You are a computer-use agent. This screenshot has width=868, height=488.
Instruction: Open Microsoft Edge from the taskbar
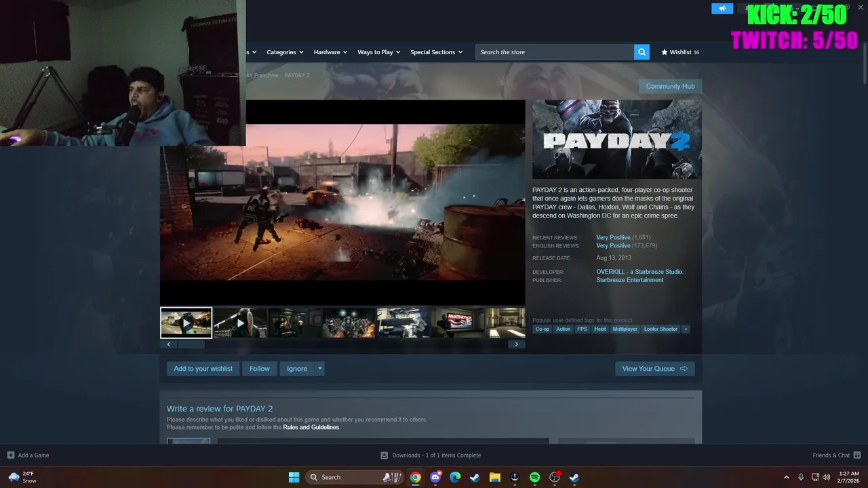[455, 477]
